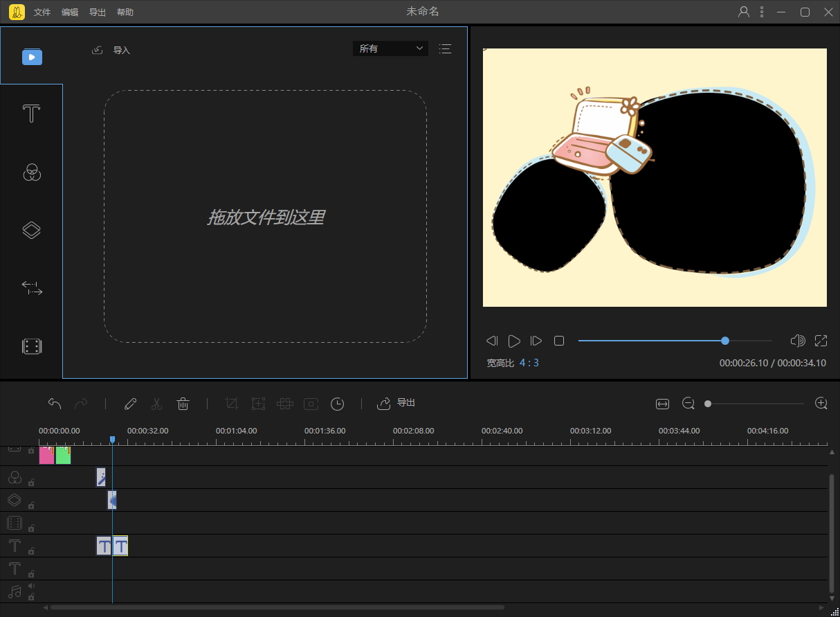Click the timeline horizontal scrollbar
Viewport: 840px width, 617px height.
point(277,607)
